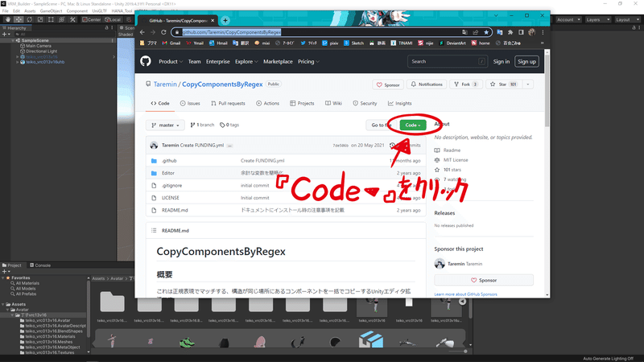Click the browser page vertical scrollbar
Image resolution: width=644 pixels, height=362 pixels.
[x=547, y=89]
